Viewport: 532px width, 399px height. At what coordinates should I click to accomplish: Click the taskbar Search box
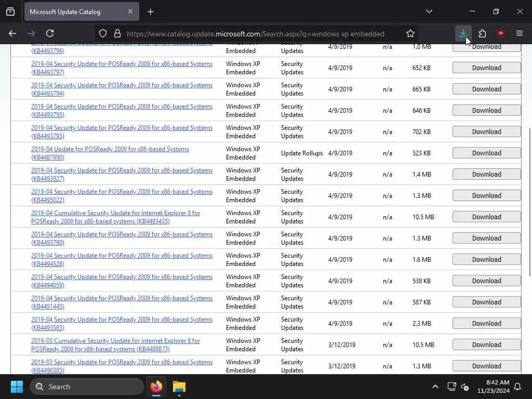(87, 387)
